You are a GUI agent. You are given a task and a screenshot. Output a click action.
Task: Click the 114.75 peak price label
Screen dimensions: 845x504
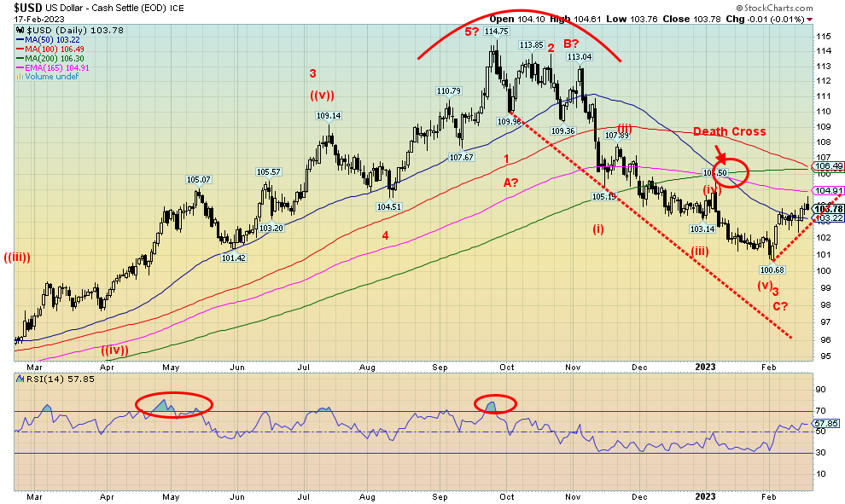click(496, 32)
